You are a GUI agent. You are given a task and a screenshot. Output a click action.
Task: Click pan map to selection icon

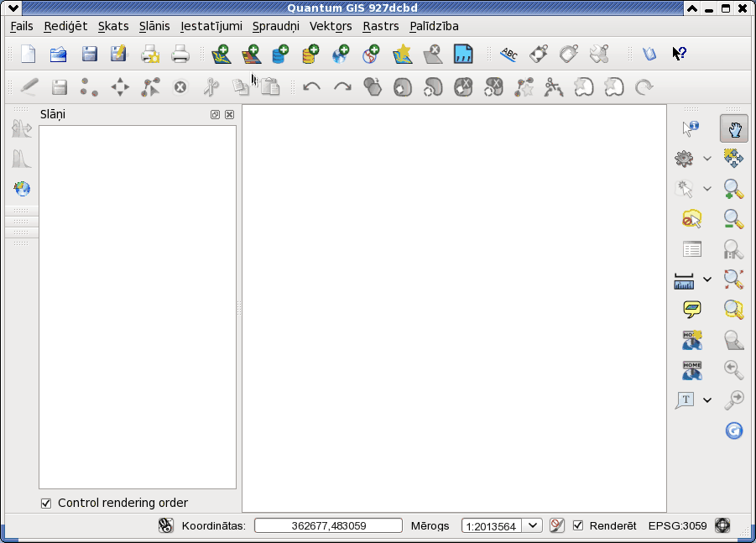733,158
